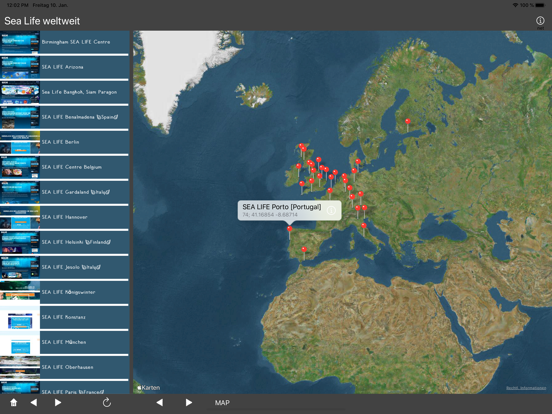
Task: Open SEA LIFE Helsinki entry
Action: point(64,242)
